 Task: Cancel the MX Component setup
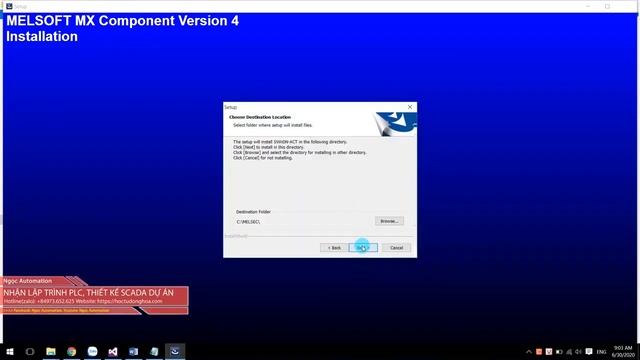point(396,248)
